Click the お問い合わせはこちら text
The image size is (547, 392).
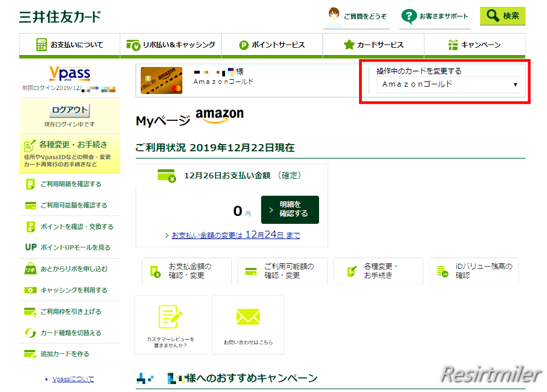point(248,342)
